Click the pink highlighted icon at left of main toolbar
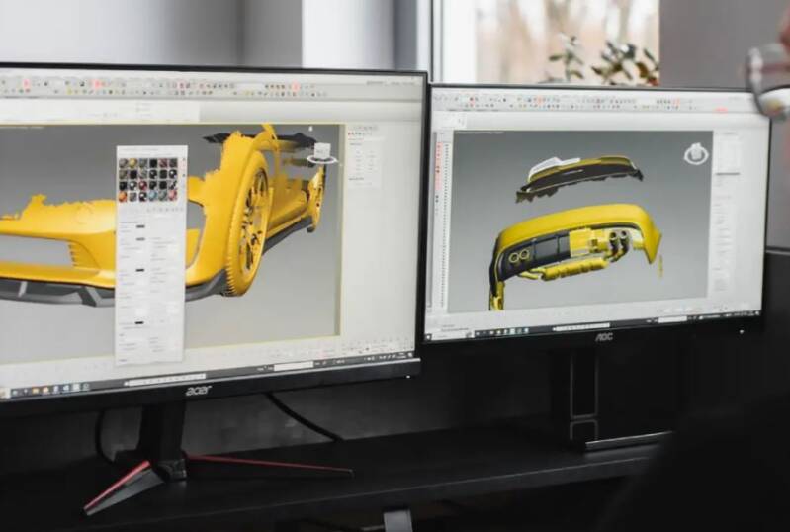Image resolution: width=790 pixels, height=532 pixels. coord(26,83)
